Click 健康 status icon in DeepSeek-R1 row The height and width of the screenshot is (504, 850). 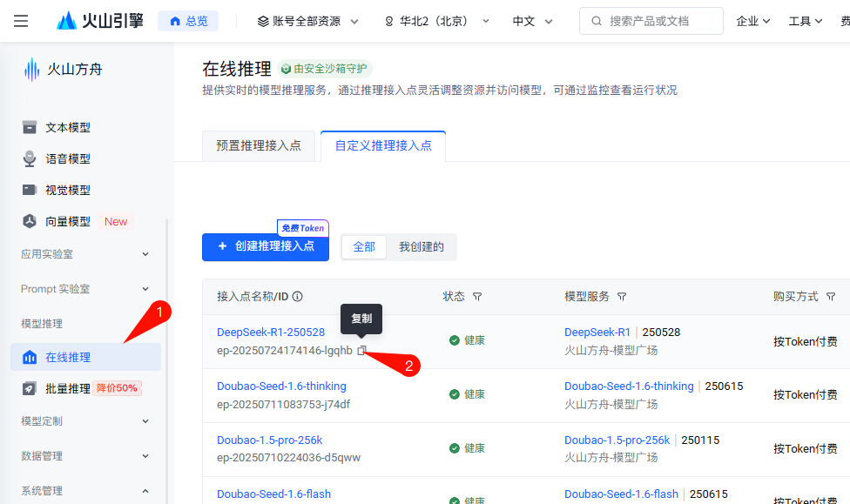click(455, 340)
